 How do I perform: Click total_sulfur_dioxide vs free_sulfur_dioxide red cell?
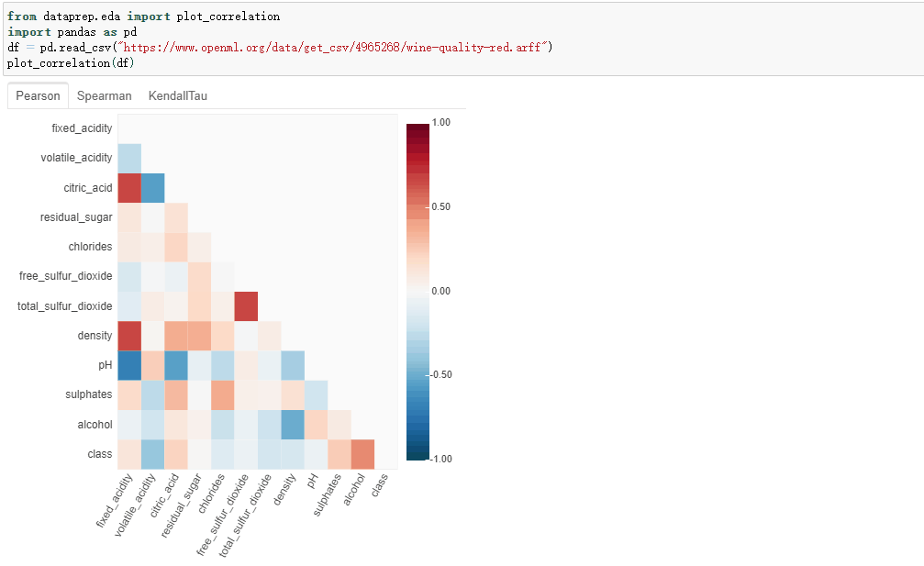pyautogui.click(x=246, y=306)
